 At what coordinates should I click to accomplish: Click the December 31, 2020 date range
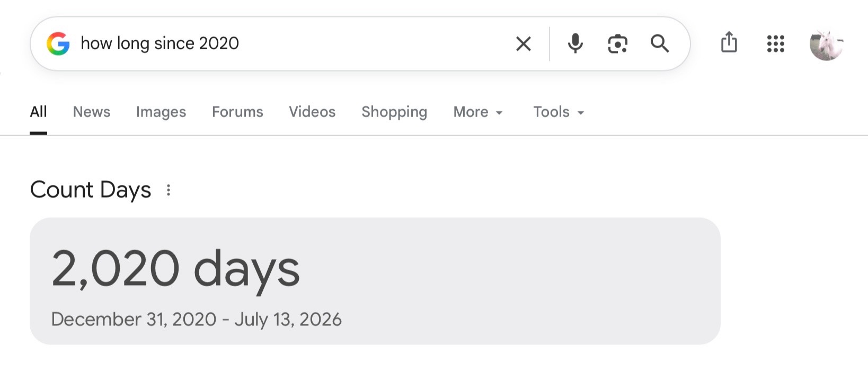(197, 319)
